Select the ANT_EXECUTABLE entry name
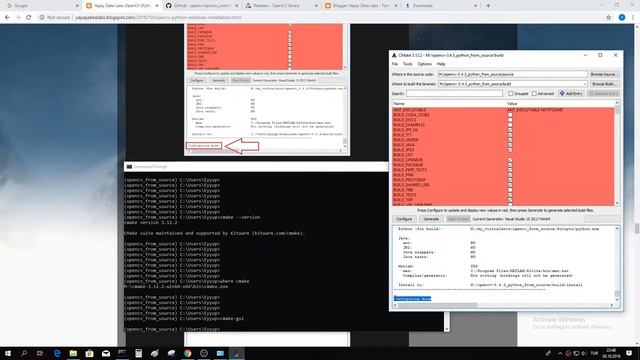 409,110
